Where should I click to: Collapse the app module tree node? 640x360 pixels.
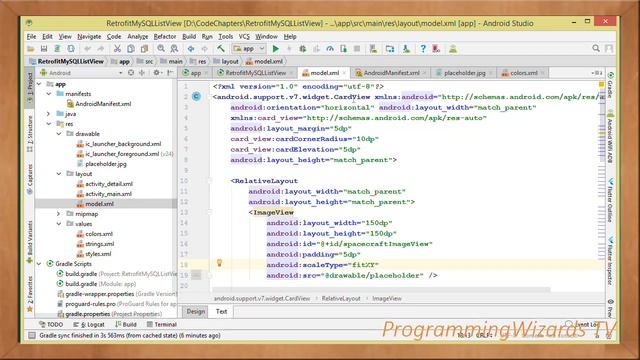(x=39, y=84)
